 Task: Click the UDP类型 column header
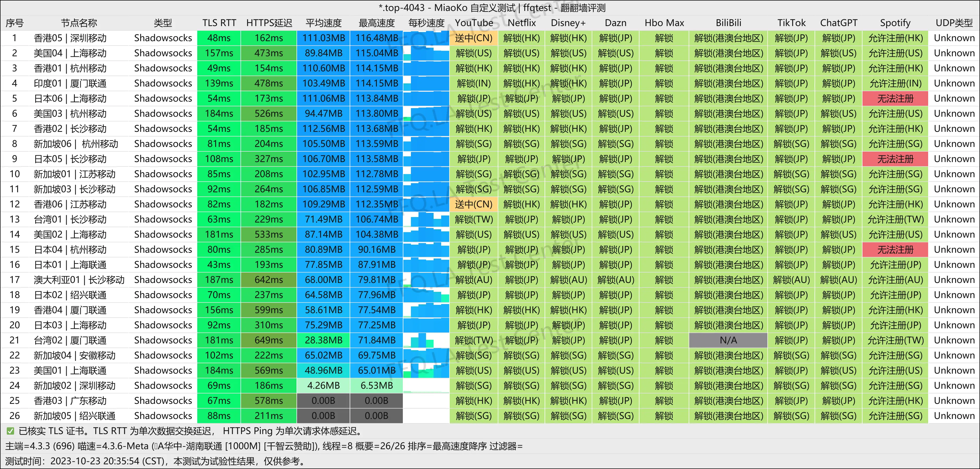tap(954, 23)
